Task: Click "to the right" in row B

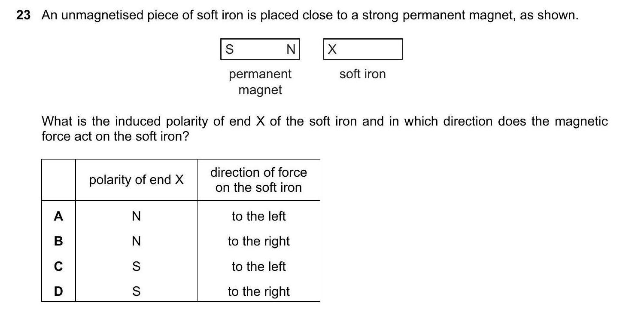Action: 258,241
